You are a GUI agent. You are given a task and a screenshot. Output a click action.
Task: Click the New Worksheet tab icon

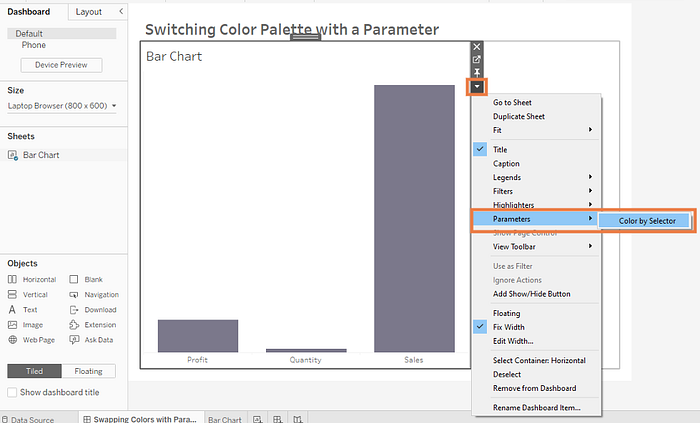pyautogui.click(x=257, y=419)
